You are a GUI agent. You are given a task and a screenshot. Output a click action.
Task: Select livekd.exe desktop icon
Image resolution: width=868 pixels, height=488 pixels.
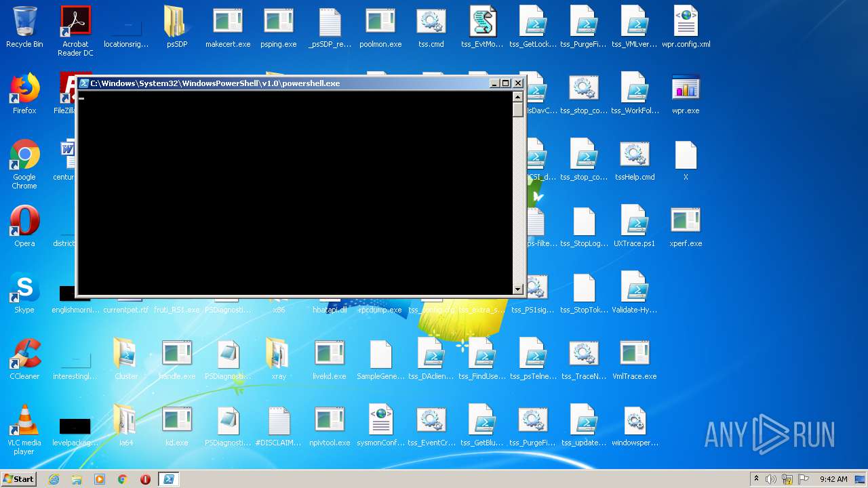(330, 360)
